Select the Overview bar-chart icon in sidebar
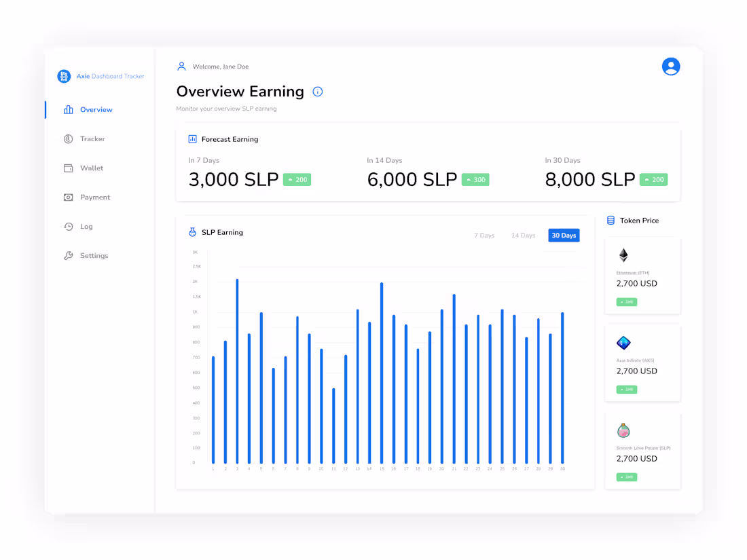 point(69,109)
